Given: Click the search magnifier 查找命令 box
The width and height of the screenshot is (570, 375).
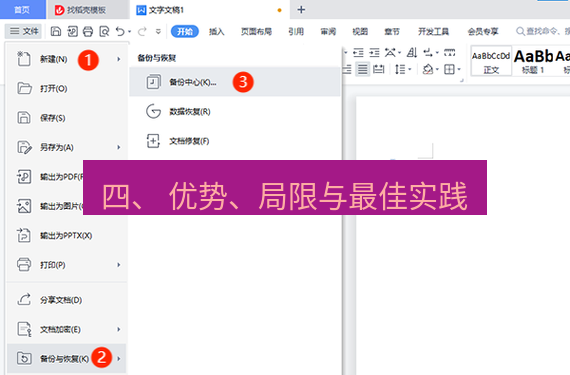Looking at the screenshot, I should (542, 32).
